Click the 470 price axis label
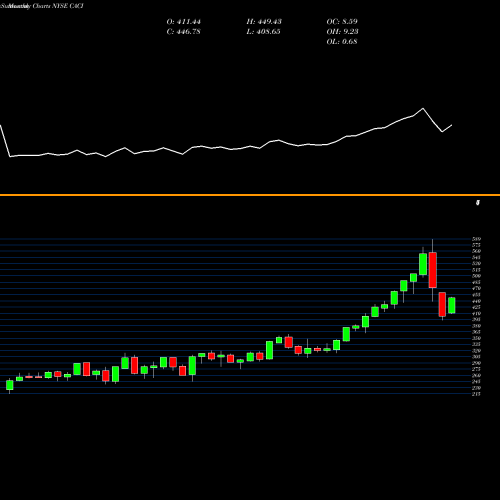 tap(476, 288)
